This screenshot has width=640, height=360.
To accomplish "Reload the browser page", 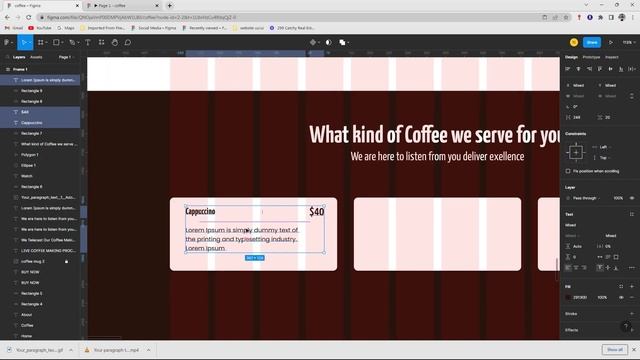I will pyautogui.click(x=29, y=17).
